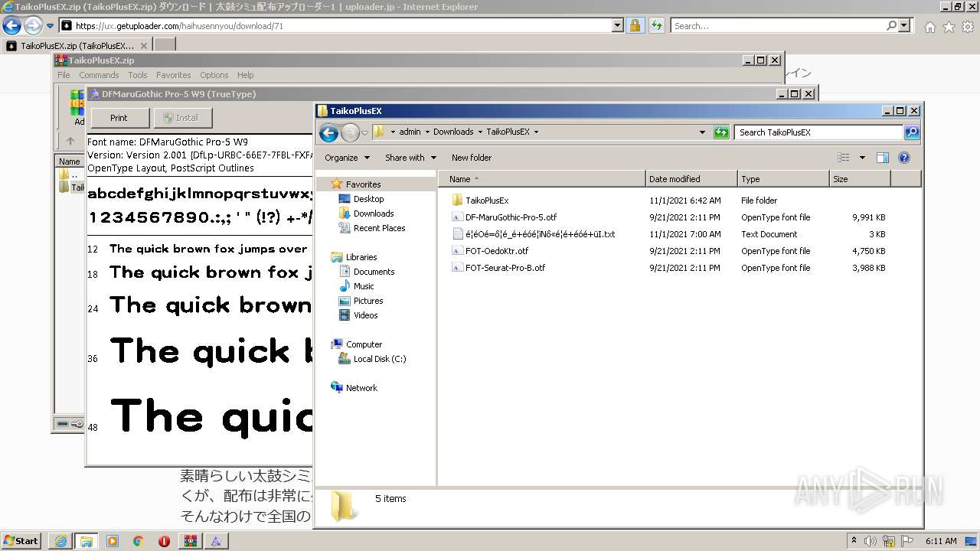Open the Explorer address history dropdown
The width and height of the screenshot is (980, 551).
702,132
